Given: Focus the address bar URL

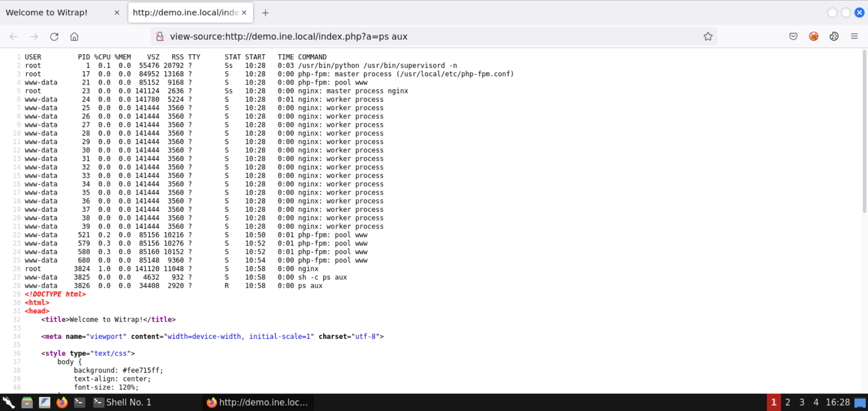Looking at the screenshot, I should 316,37.
